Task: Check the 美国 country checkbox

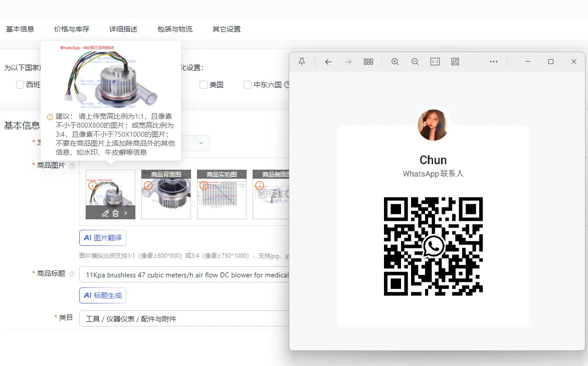Action: tap(203, 85)
